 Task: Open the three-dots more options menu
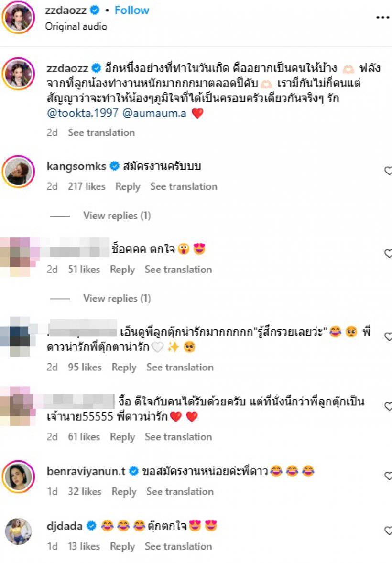[382, 18]
